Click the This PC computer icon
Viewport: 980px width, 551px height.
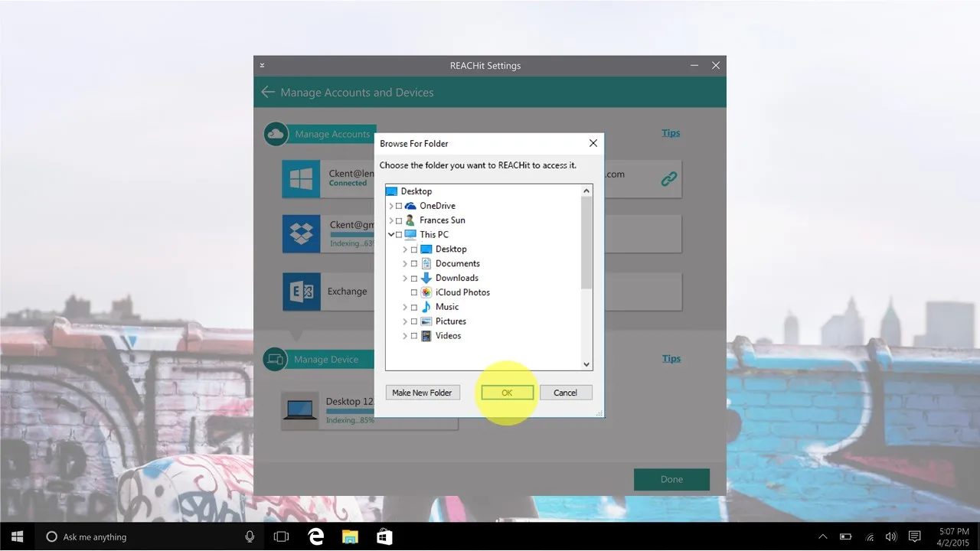410,235
